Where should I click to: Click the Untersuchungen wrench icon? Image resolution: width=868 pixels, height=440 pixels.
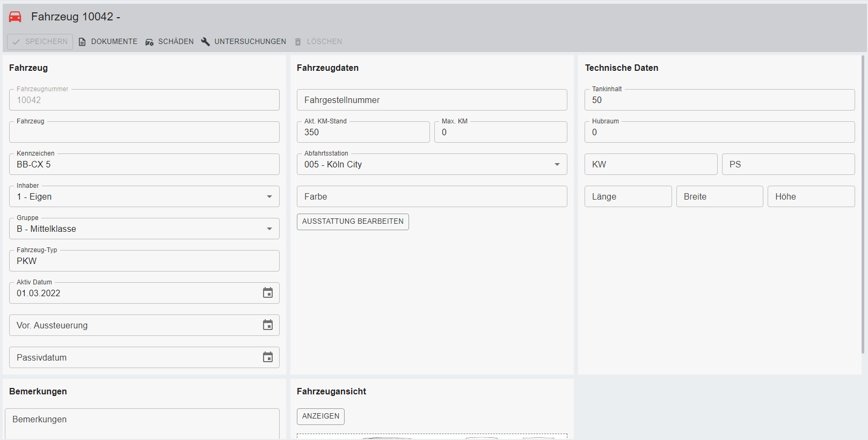(x=206, y=42)
